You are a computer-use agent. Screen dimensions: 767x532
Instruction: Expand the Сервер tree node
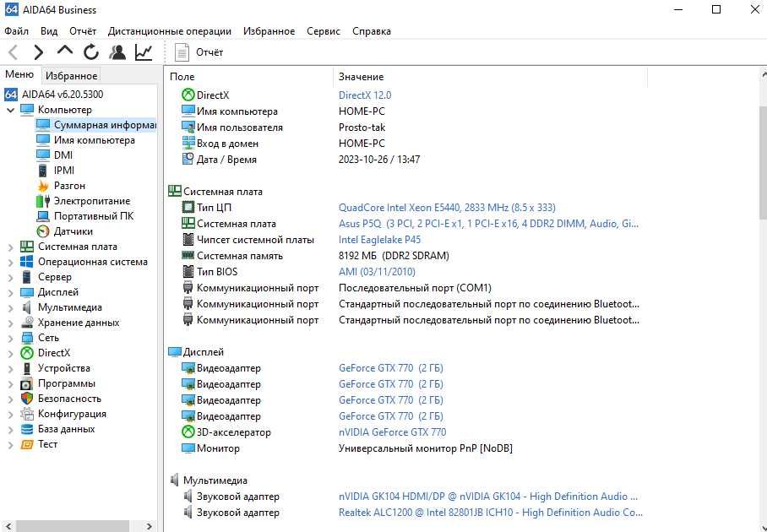(x=10, y=277)
